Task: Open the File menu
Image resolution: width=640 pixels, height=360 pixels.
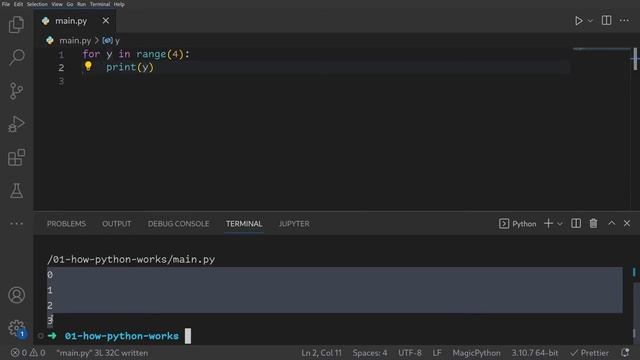Action: pyautogui.click(x=6, y=4)
